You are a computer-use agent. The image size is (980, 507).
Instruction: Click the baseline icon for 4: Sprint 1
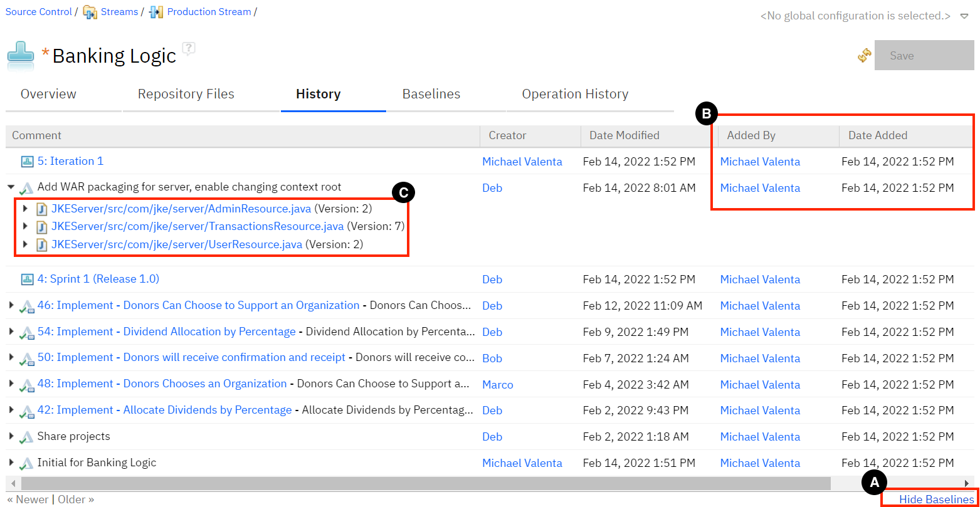coord(27,280)
